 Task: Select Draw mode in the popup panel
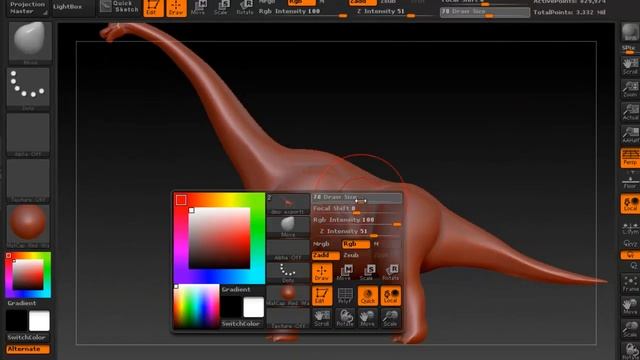click(322, 273)
